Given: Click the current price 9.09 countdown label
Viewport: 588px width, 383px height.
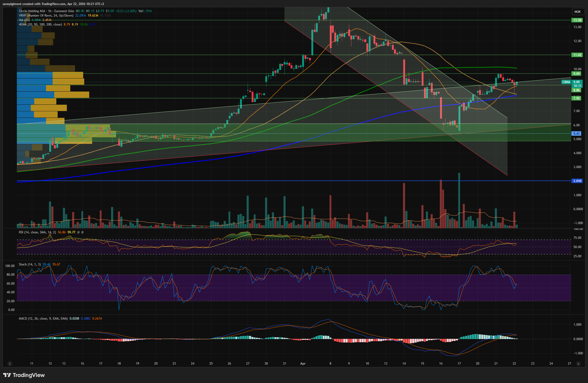Looking at the screenshot, I should (577, 84).
